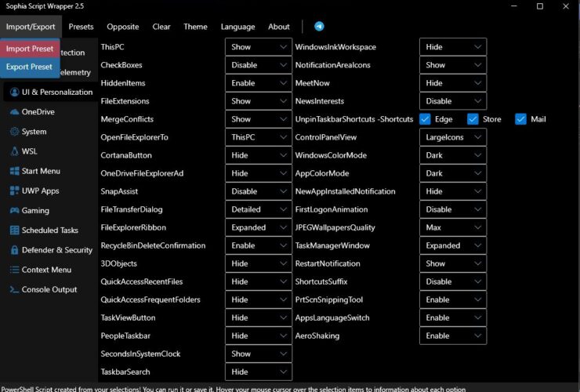Toggle the Store unpin checkbox
The image size is (580, 392).
click(x=473, y=119)
